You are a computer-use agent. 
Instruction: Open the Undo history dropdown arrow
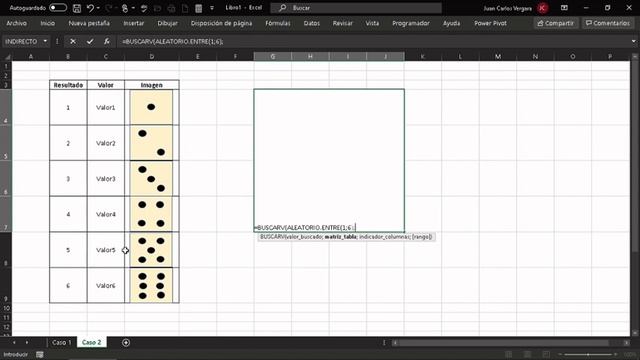98,8
